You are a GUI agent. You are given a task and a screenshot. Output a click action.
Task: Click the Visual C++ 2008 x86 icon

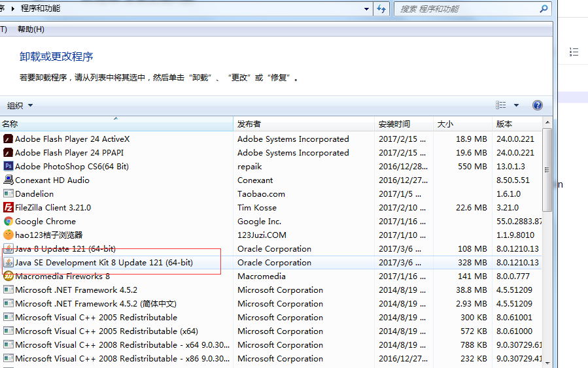click(x=9, y=359)
